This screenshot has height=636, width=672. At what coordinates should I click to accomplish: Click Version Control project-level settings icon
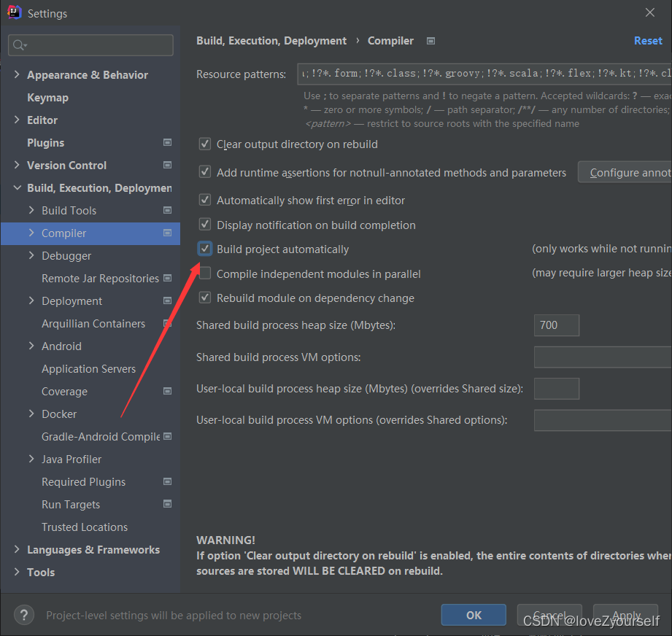(x=168, y=165)
